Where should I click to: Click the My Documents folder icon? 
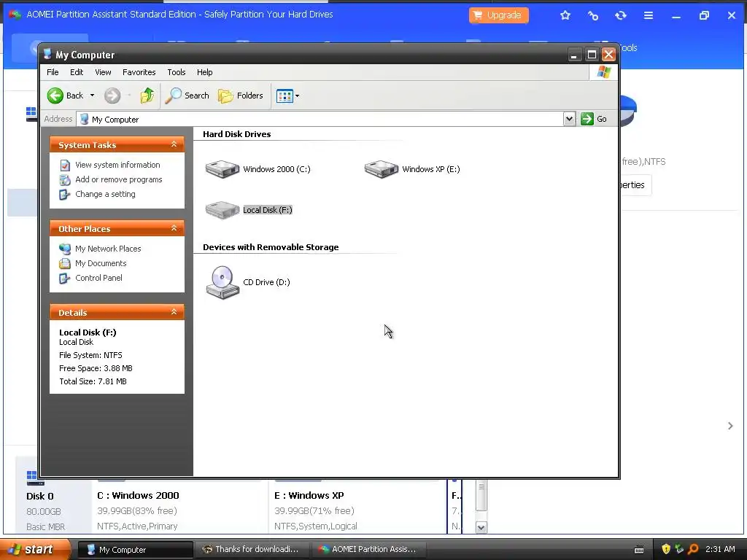point(65,264)
